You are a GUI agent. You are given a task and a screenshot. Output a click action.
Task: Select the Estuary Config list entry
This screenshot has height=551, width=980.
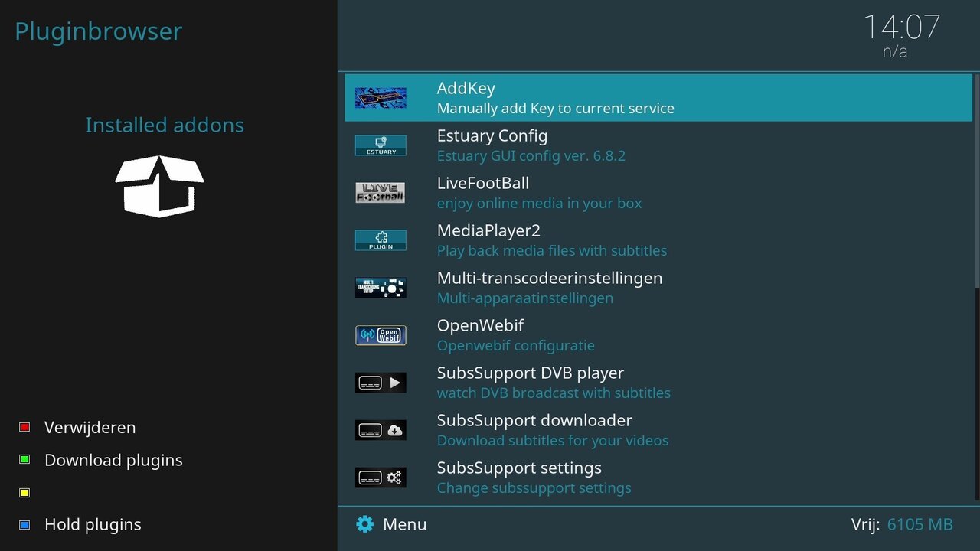click(x=531, y=145)
